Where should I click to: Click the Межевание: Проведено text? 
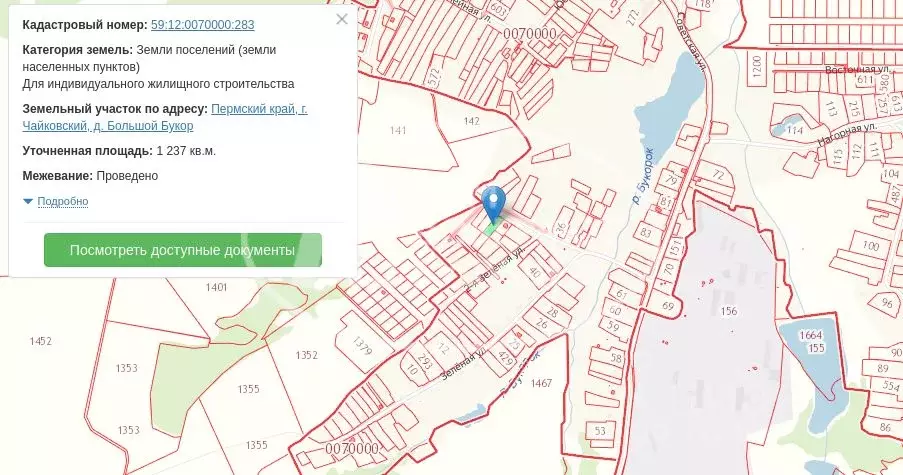point(90,176)
